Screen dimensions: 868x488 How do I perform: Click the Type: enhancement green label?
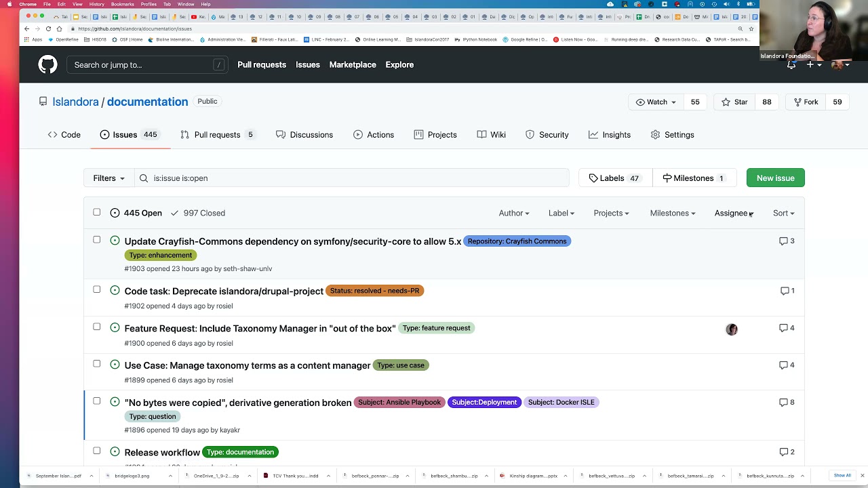point(161,255)
